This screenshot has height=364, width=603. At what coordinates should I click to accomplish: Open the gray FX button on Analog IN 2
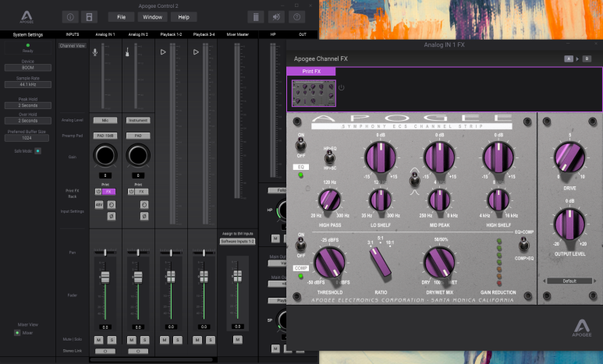[141, 192]
